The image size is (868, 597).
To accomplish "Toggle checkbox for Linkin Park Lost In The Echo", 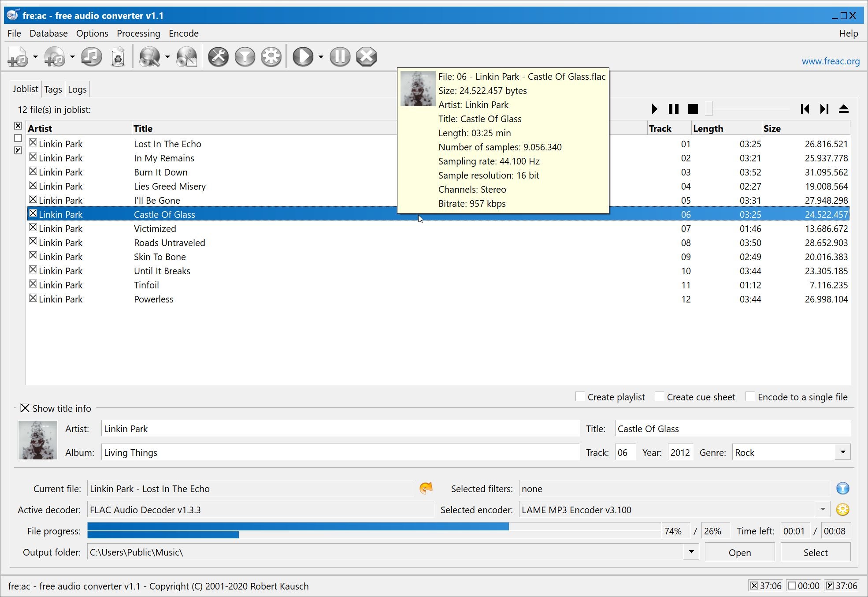I will (x=33, y=143).
